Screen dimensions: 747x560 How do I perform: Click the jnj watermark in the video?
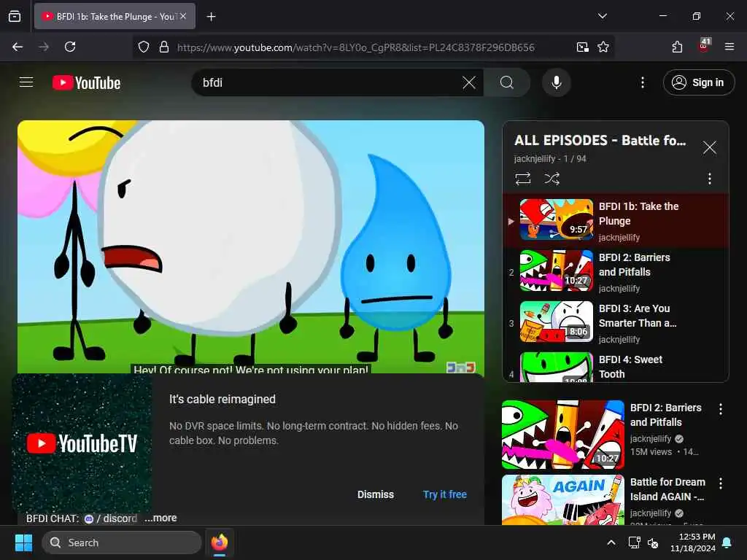click(460, 367)
